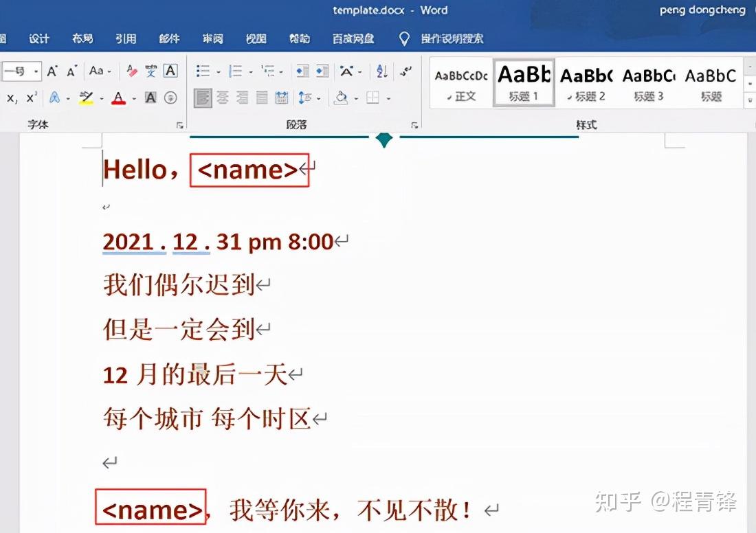This screenshot has width=756, height=533.
Task: Open the 审阅 ribbon tab
Action: click(x=212, y=39)
